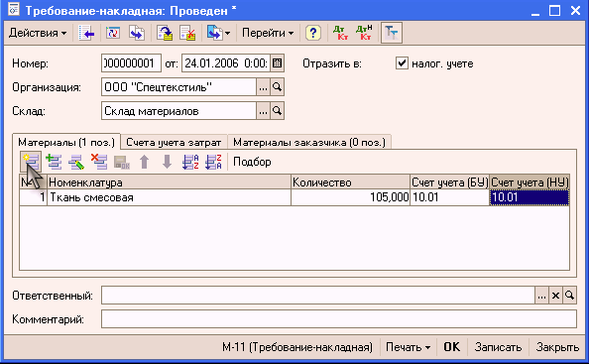This screenshot has height=364, width=589.
Task: Sort rows ascending A-Z icon
Action: coord(190,162)
